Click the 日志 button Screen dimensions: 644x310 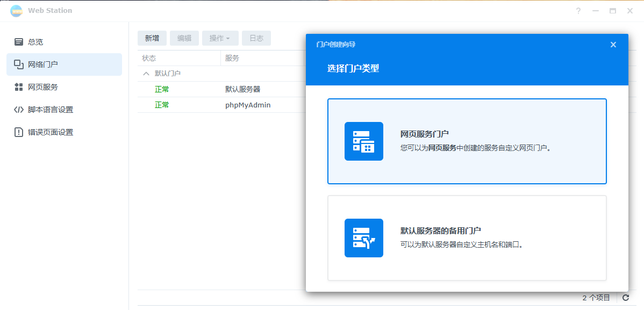256,38
